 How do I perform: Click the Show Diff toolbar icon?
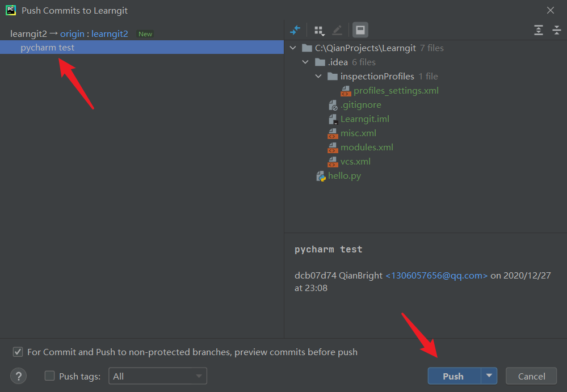pos(295,30)
